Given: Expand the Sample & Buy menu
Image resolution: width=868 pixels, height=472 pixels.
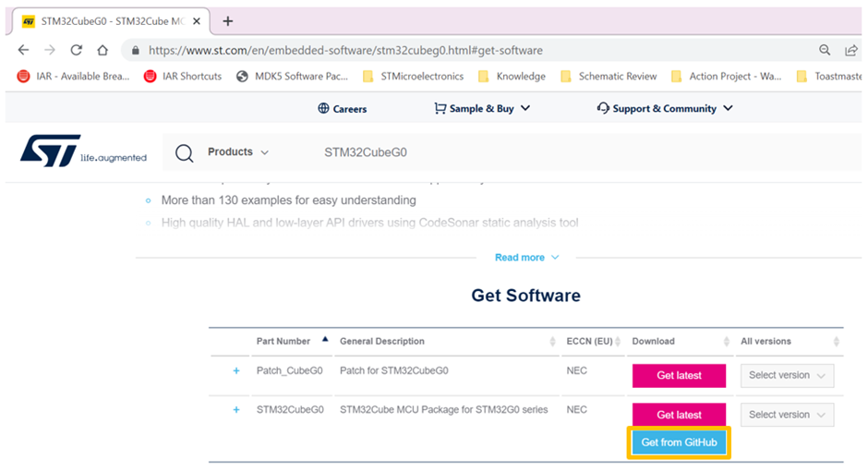Looking at the screenshot, I should point(482,109).
